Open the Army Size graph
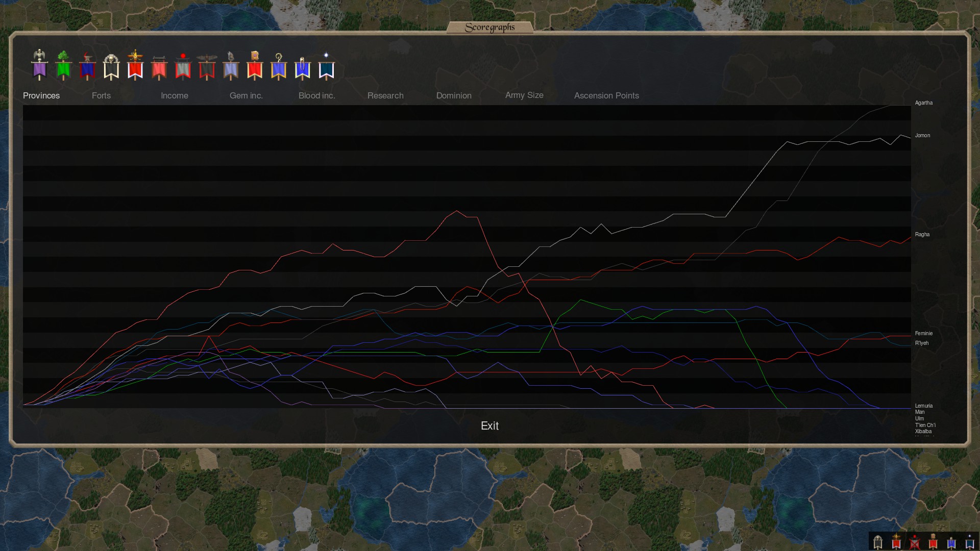Viewport: 980px width, 551px height. pos(524,95)
